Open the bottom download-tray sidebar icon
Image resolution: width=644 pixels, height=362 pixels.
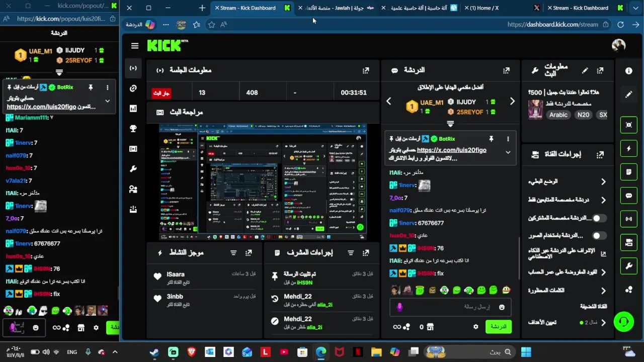coord(133,209)
